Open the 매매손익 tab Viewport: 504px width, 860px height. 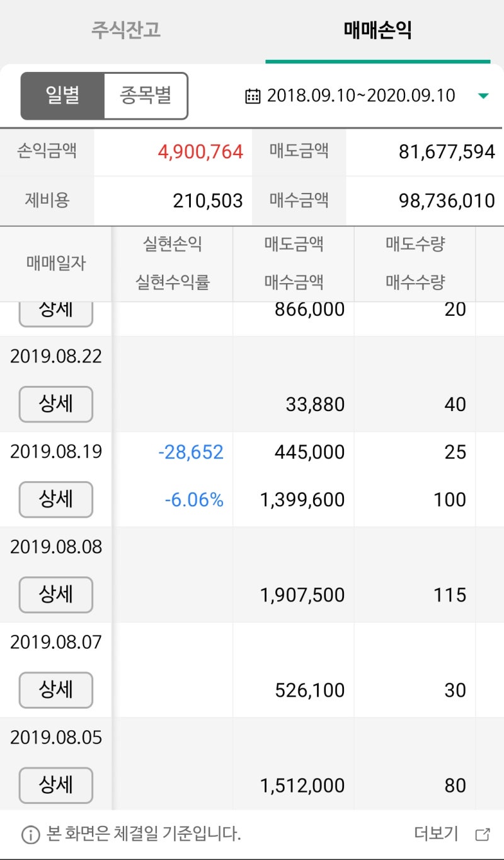point(379,29)
